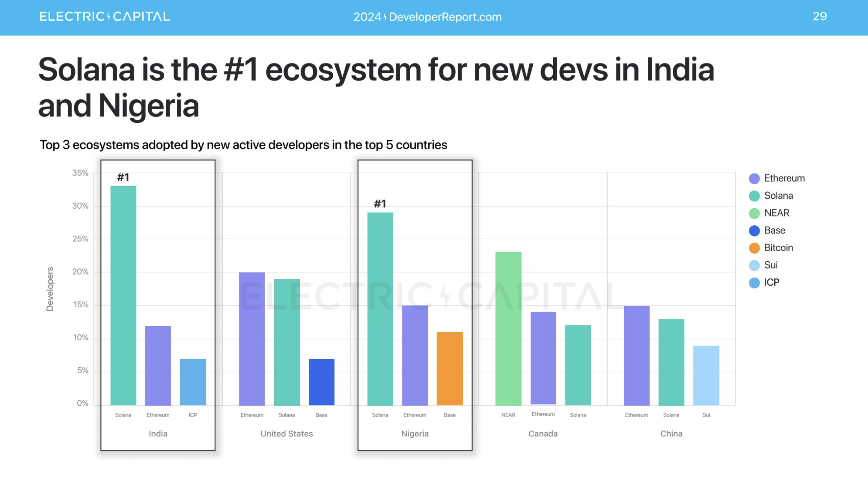Click India's ICP bar
The width and height of the screenshot is (868, 485).
coord(193,382)
